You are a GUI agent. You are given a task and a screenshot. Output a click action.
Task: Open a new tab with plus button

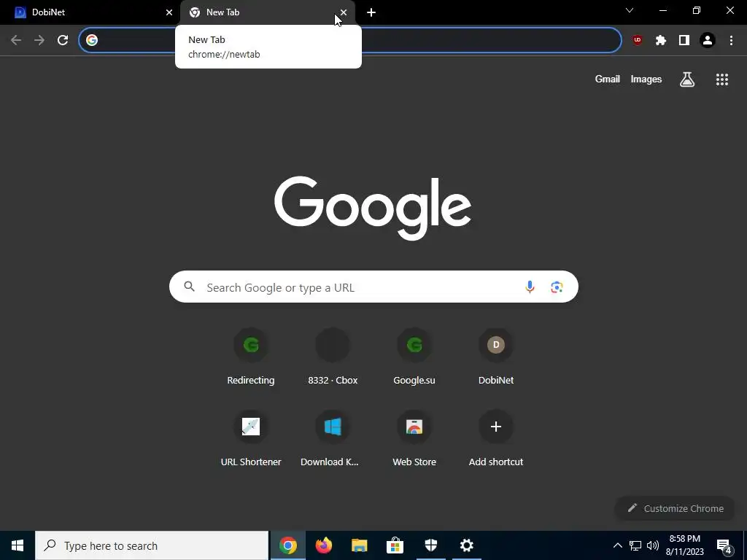pos(371,12)
